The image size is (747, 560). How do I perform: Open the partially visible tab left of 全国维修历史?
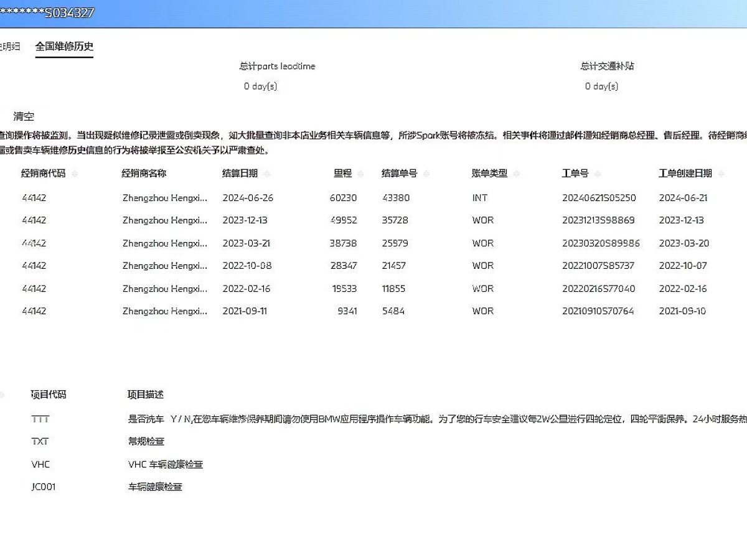10,47
